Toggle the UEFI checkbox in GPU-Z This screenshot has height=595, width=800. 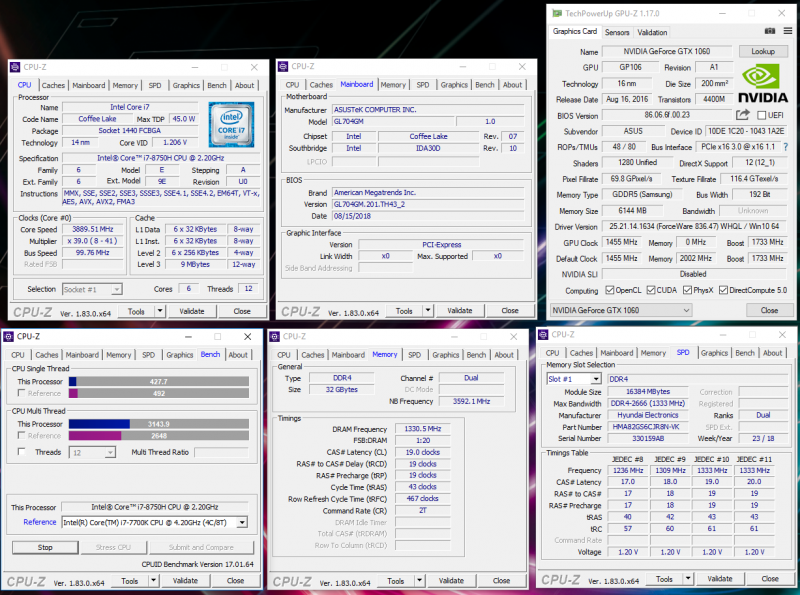point(762,115)
